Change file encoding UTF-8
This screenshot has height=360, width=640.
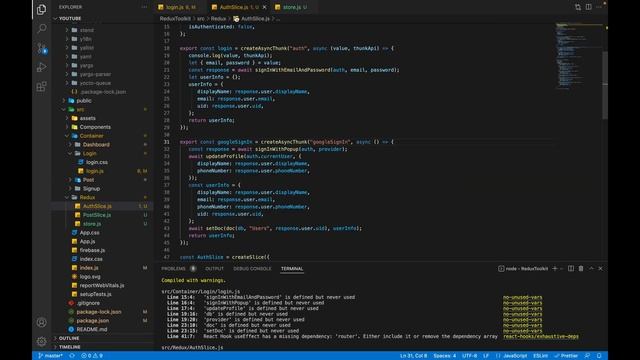469,356
